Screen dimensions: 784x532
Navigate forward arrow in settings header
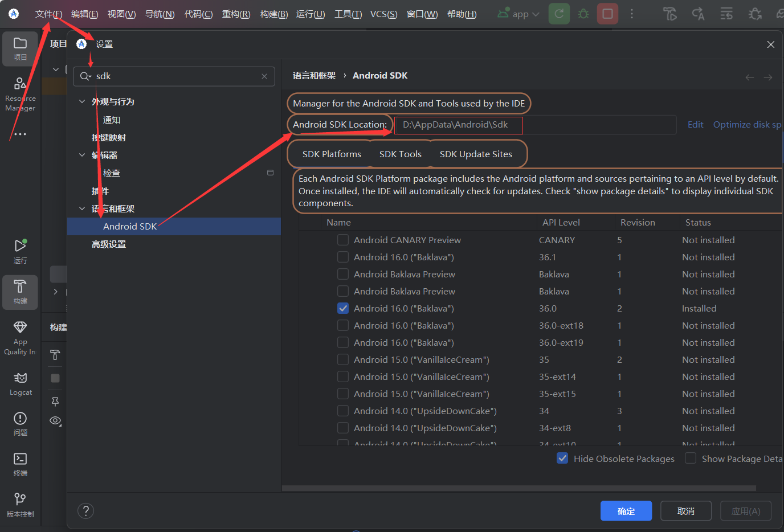coord(768,77)
